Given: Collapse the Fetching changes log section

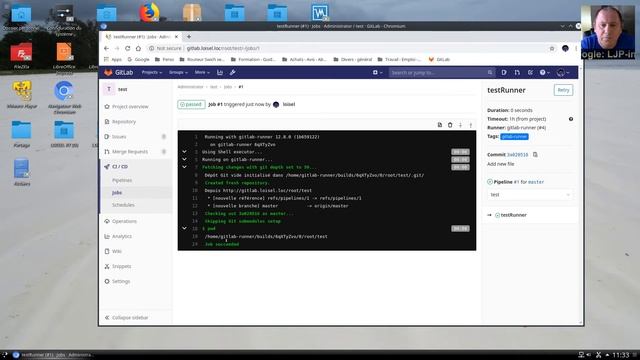Looking at the screenshot, I should click(x=184, y=167).
